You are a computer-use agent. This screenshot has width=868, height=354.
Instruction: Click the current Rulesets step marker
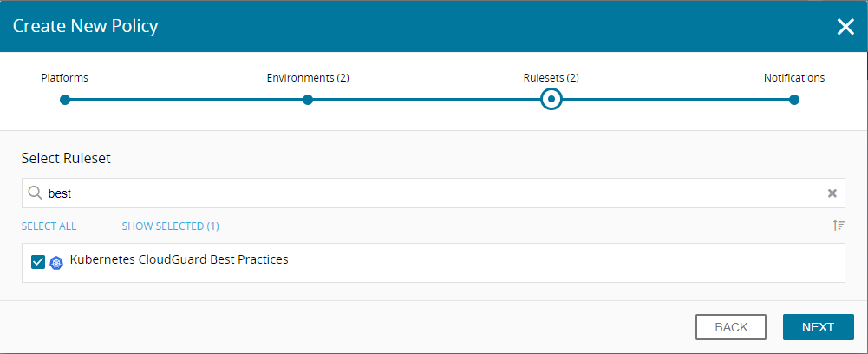point(551,100)
